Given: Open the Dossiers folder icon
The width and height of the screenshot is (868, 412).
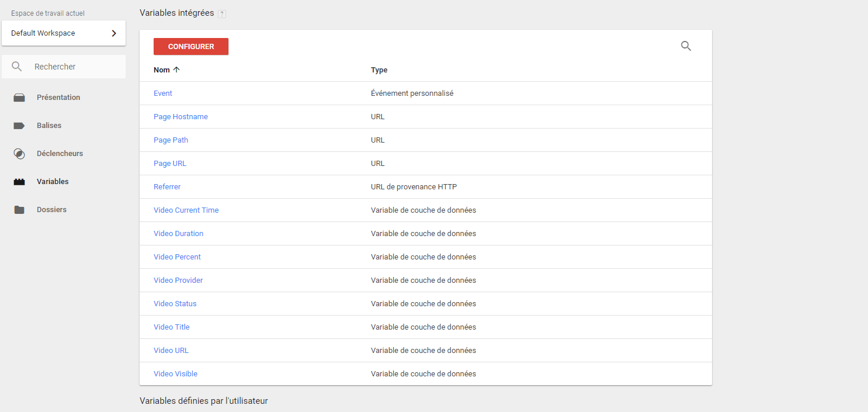Looking at the screenshot, I should pos(19,209).
